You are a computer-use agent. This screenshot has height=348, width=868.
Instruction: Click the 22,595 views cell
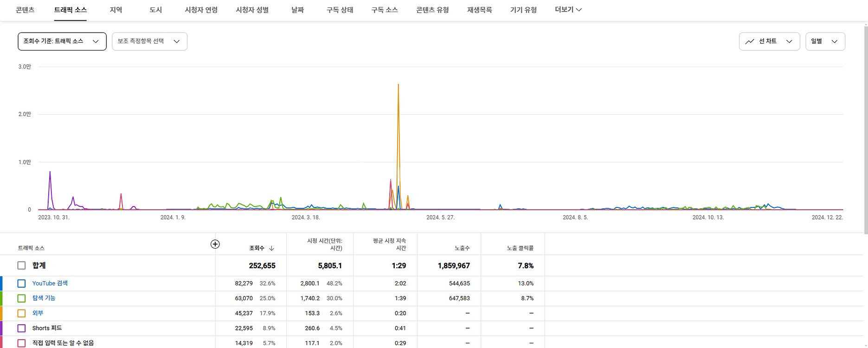(x=244, y=328)
